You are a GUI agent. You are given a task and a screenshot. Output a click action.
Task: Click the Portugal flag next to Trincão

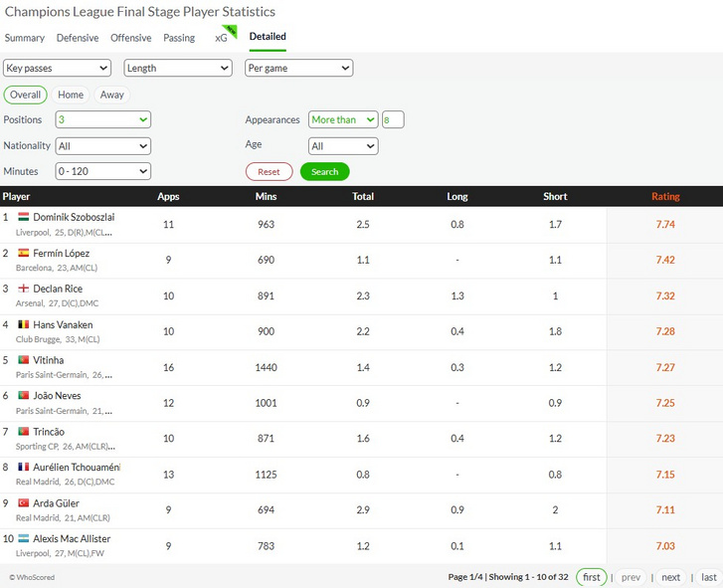(x=24, y=431)
